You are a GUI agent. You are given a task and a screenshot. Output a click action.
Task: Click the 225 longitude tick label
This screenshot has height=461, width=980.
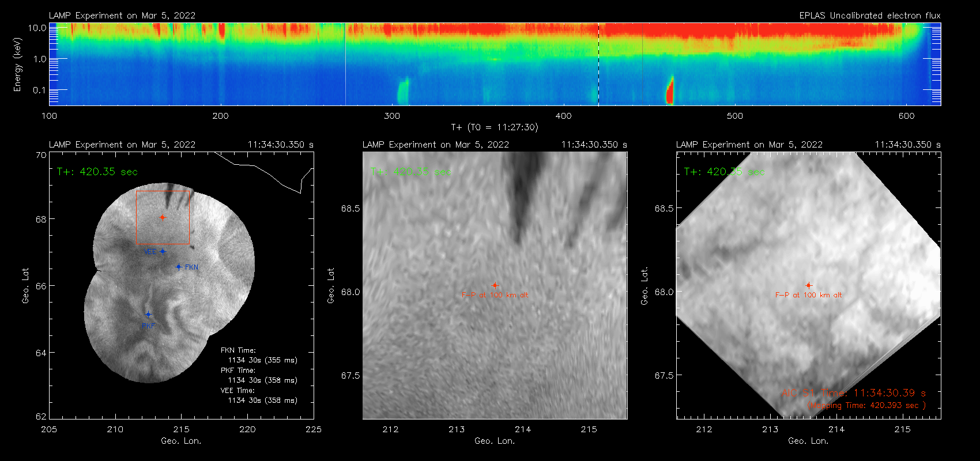click(314, 429)
